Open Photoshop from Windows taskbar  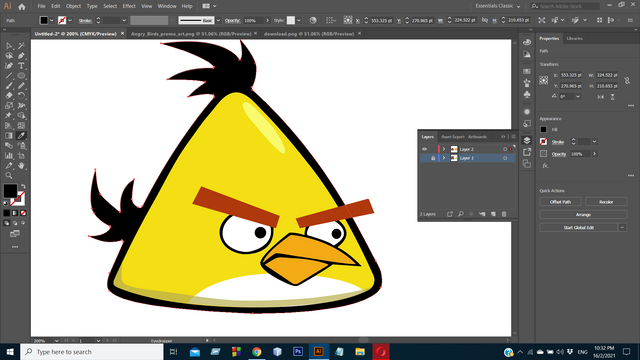click(x=298, y=351)
